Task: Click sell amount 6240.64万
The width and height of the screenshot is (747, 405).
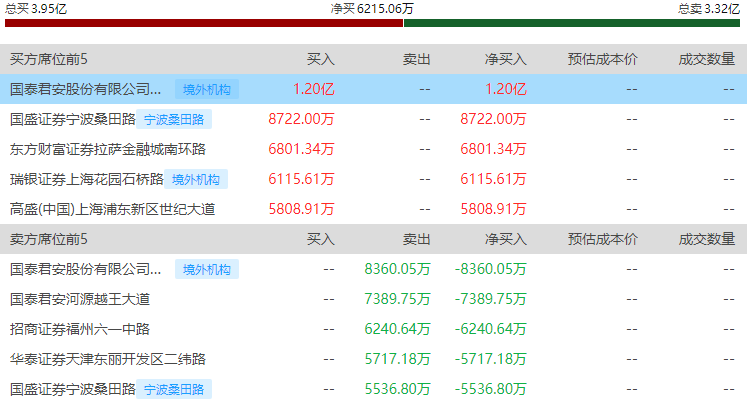Action: point(397,329)
